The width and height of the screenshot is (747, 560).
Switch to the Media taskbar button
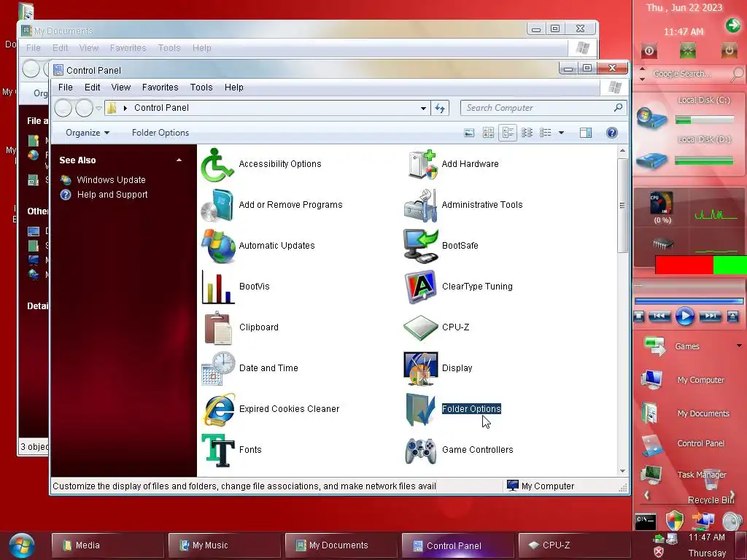pyautogui.click(x=107, y=545)
